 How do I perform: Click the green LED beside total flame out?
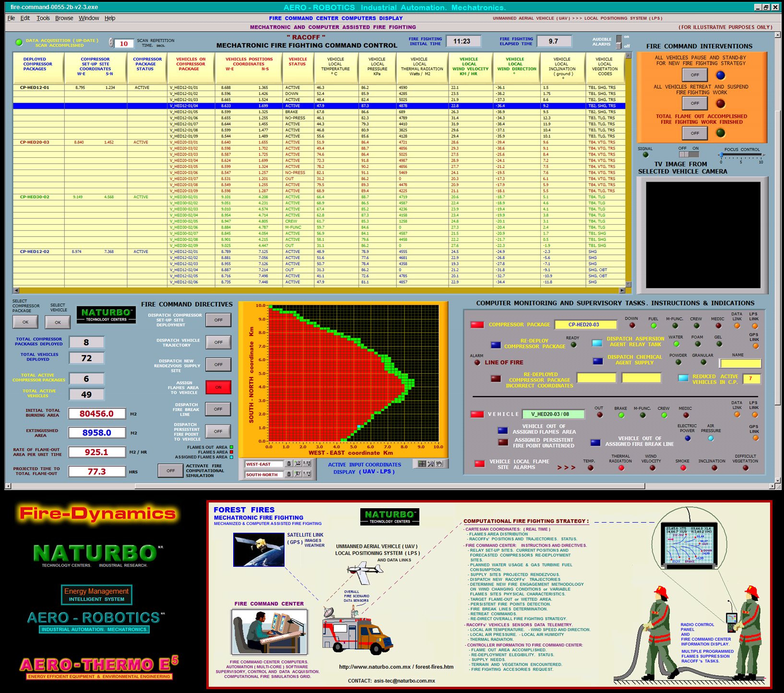(720, 133)
